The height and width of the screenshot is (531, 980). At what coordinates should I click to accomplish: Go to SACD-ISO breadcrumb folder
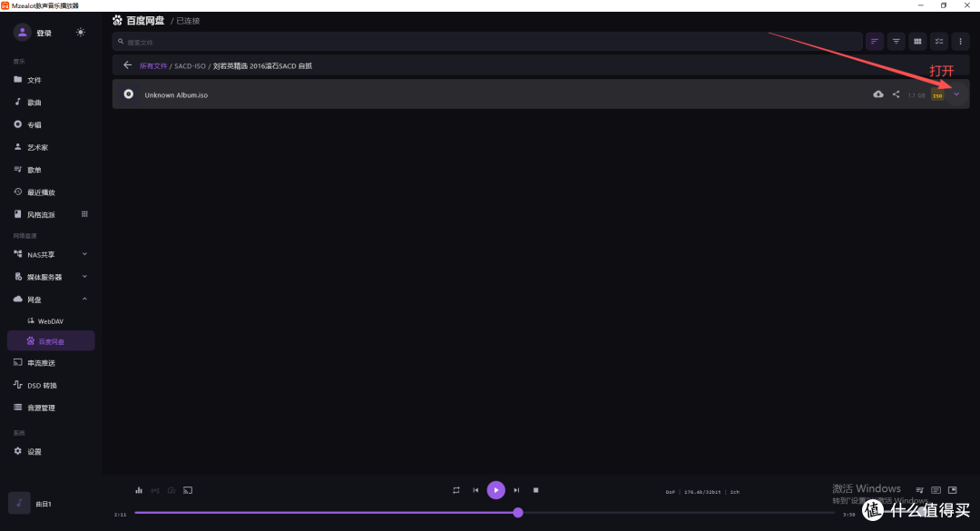pyautogui.click(x=190, y=65)
